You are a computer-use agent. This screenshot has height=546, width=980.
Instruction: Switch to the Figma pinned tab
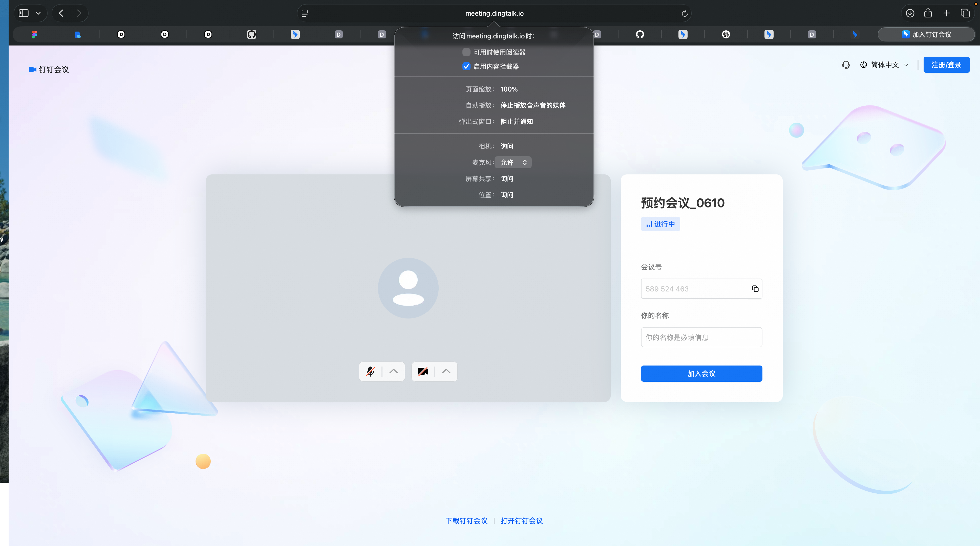click(x=35, y=35)
